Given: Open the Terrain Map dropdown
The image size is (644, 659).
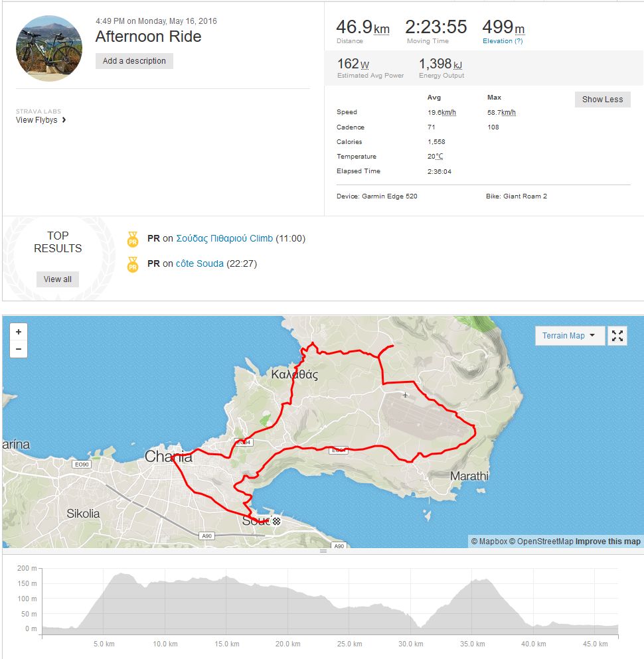Looking at the screenshot, I should click(570, 336).
